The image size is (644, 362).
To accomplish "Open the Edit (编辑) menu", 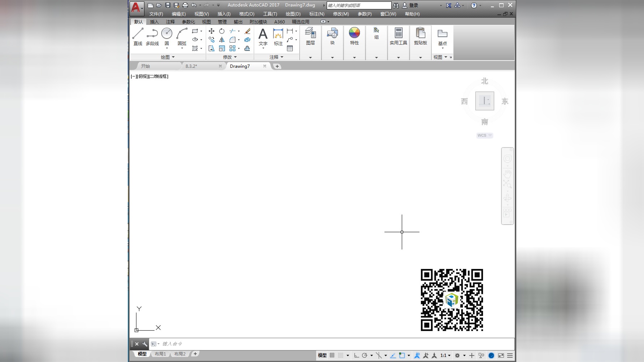I will (x=179, y=14).
